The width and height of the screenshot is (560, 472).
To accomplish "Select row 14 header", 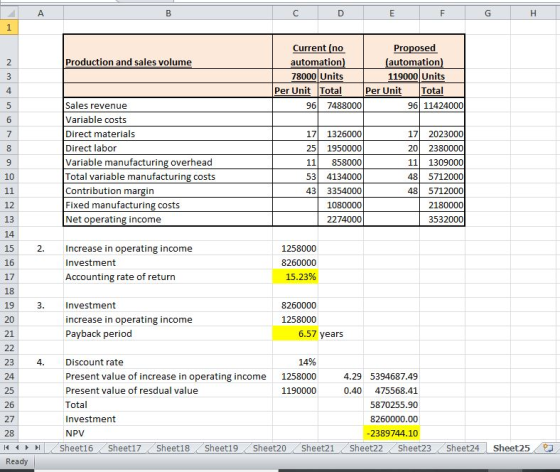I will (x=9, y=234).
